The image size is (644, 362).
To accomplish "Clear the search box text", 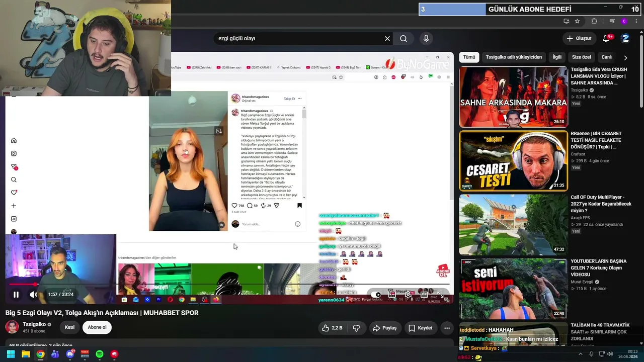I will click(x=387, y=39).
